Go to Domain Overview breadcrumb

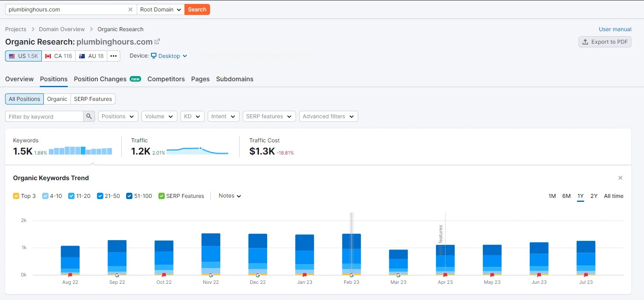[62, 29]
